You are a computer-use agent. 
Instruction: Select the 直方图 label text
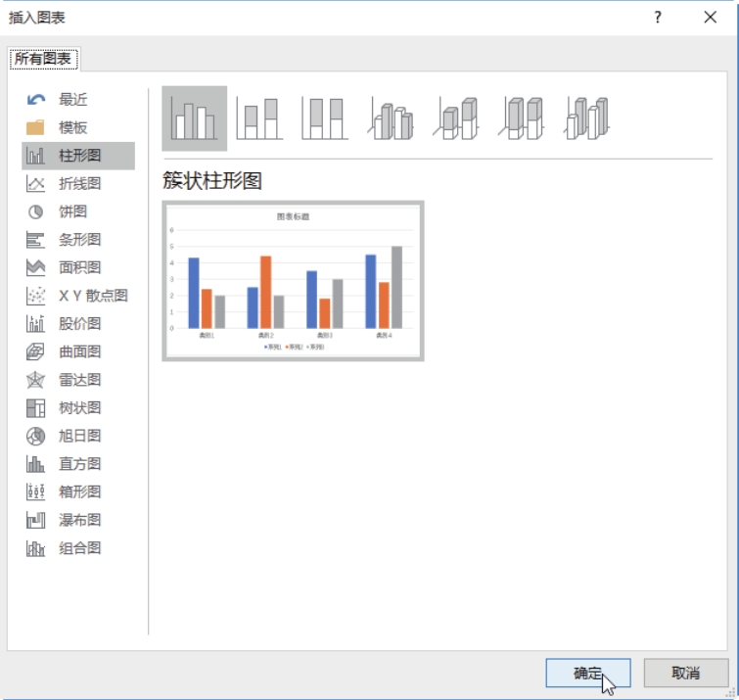pyautogui.click(x=79, y=464)
